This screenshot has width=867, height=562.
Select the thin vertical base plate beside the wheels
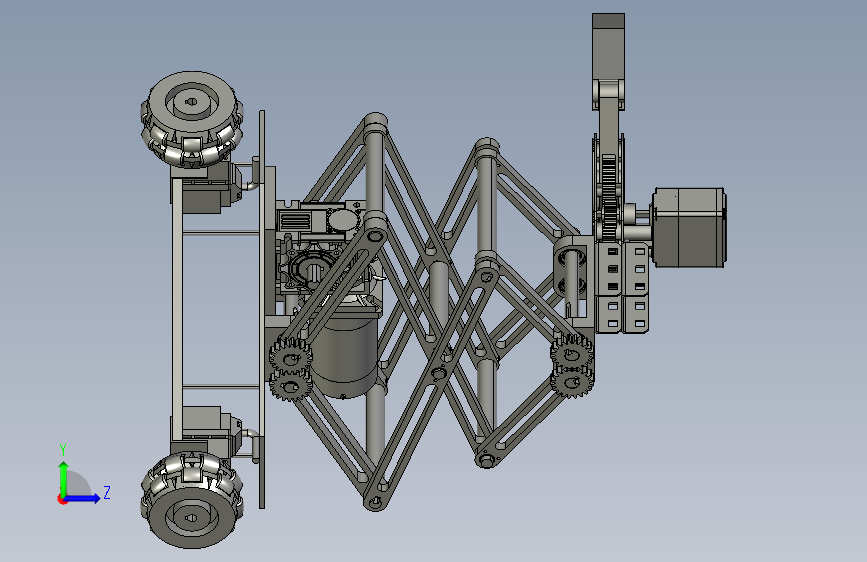262,309
